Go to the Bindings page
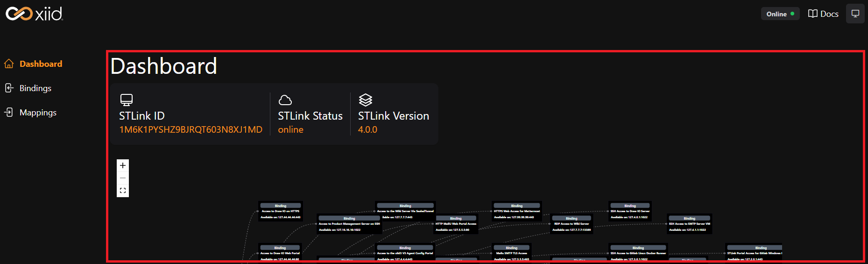This screenshot has width=868, height=264. pos(35,88)
